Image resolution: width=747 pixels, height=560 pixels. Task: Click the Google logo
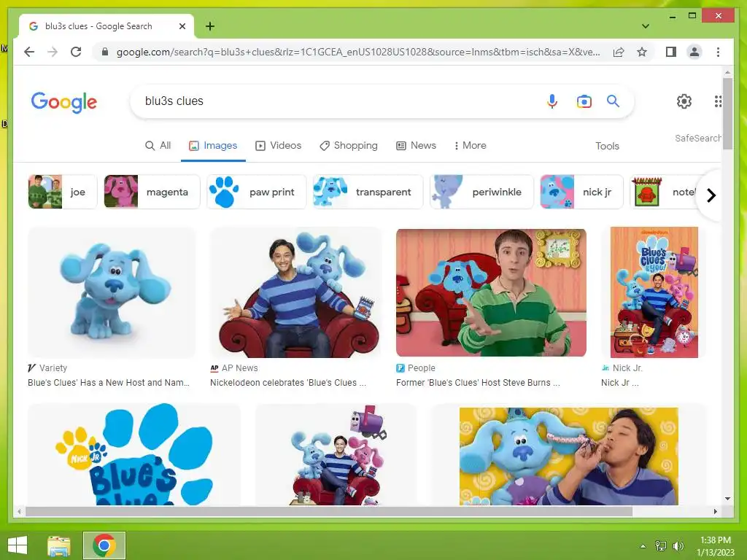[64, 102]
